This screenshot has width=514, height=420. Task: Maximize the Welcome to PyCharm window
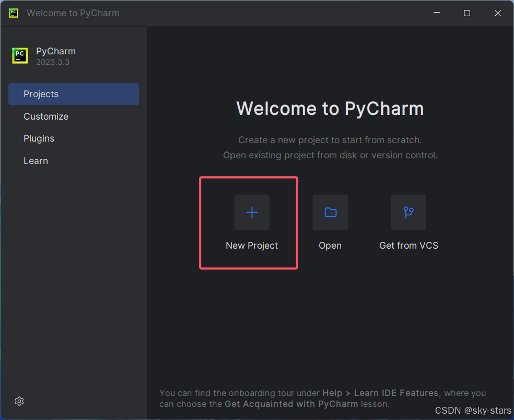pos(467,13)
